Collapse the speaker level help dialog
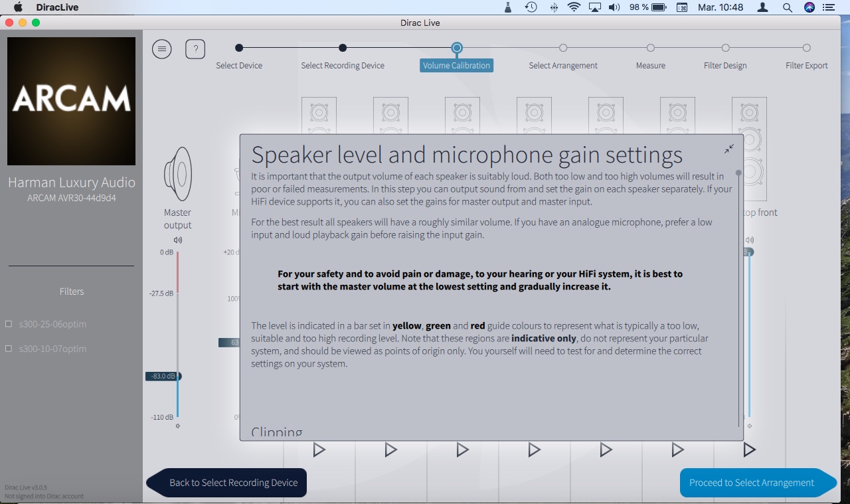Screen dimensions: 850x504 point(729,149)
